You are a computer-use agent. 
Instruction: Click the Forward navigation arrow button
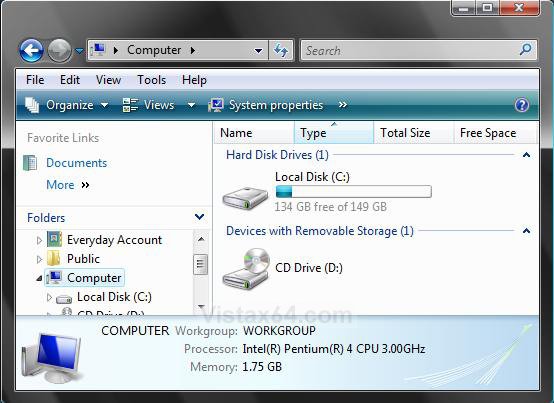click(x=59, y=51)
